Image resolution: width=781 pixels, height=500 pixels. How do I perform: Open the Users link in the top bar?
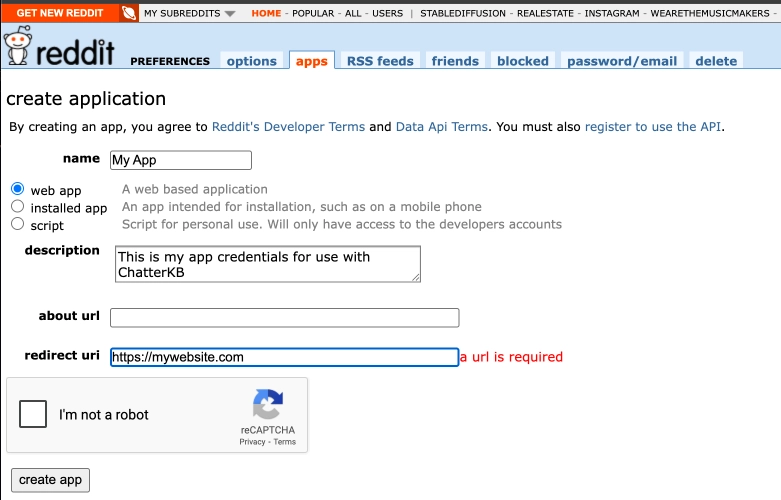(x=388, y=13)
